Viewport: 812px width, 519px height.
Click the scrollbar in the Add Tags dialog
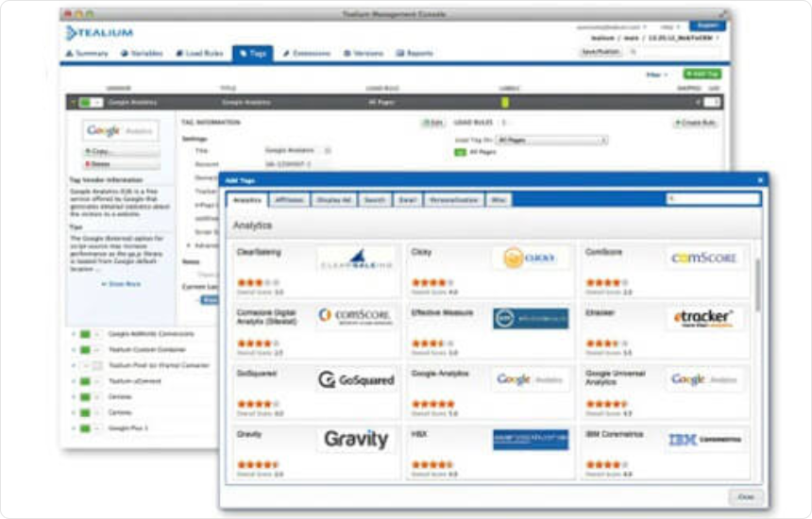pos(757,285)
